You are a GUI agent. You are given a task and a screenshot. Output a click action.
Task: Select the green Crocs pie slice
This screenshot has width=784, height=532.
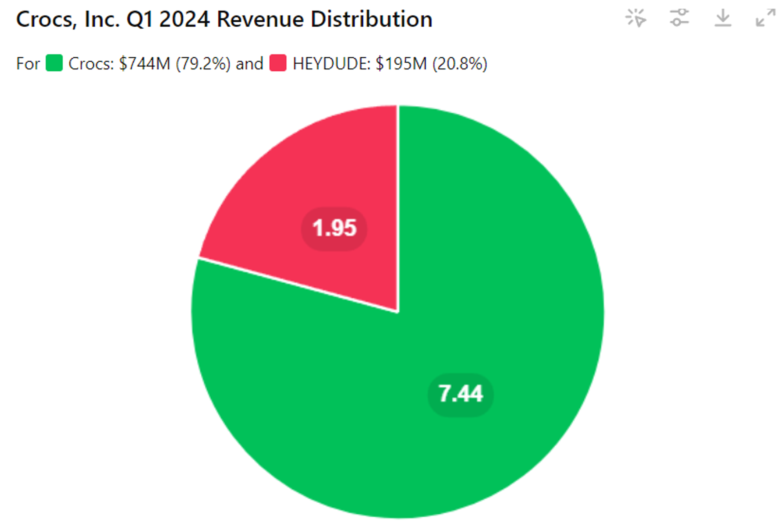tap(490, 274)
